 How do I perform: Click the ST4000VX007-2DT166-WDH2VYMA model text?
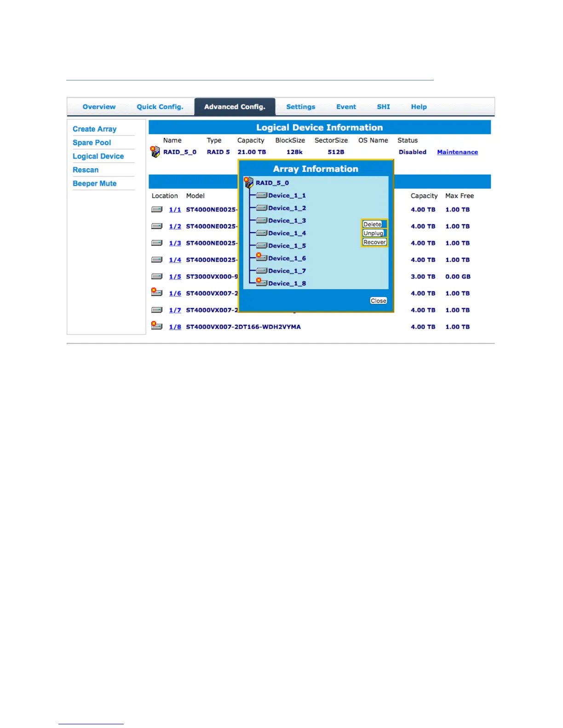click(243, 327)
